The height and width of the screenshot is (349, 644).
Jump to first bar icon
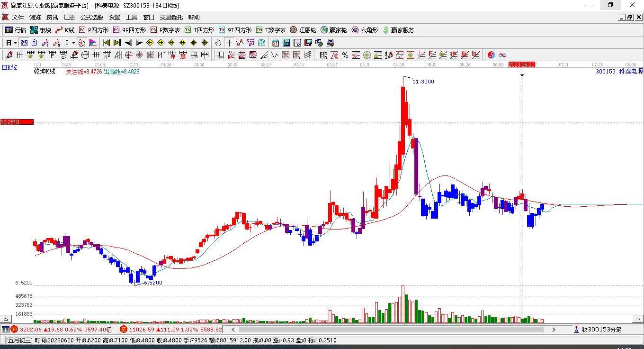107,43
